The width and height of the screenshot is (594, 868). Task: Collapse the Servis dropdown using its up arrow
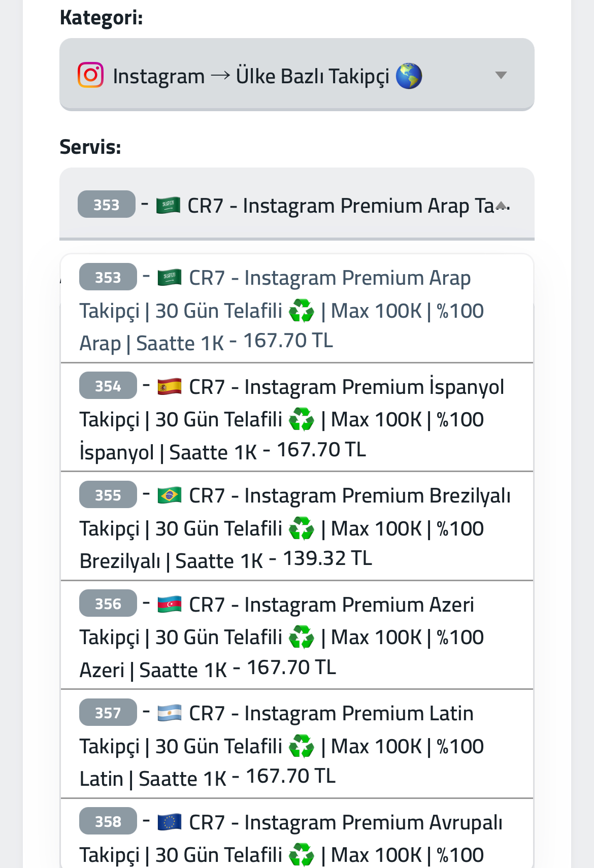pyautogui.click(x=501, y=205)
